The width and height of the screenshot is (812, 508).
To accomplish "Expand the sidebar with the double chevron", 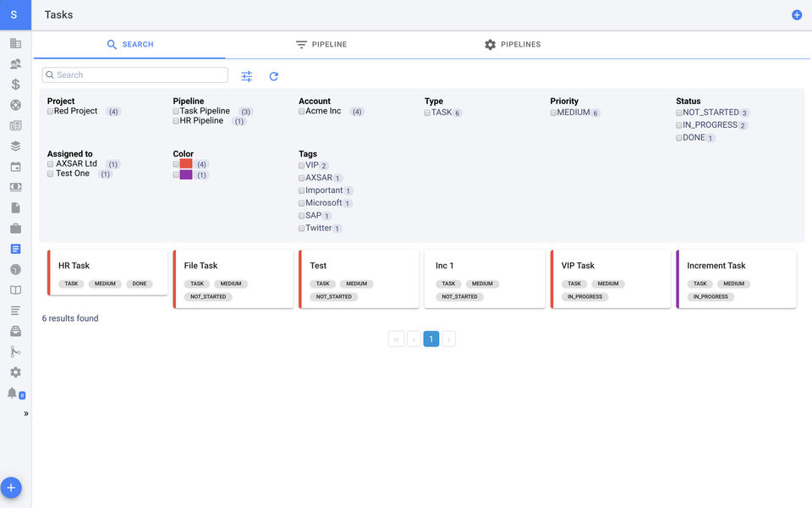I will tap(26, 414).
